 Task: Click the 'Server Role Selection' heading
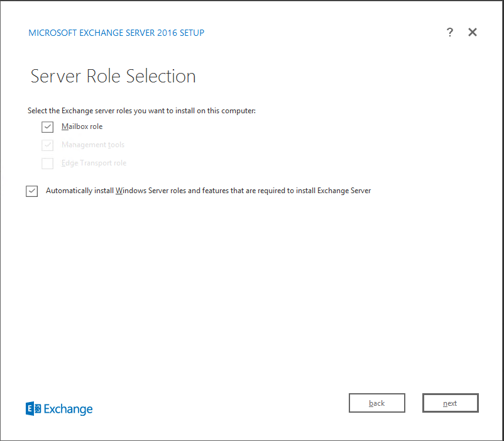pyautogui.click(x=113, y=76)
